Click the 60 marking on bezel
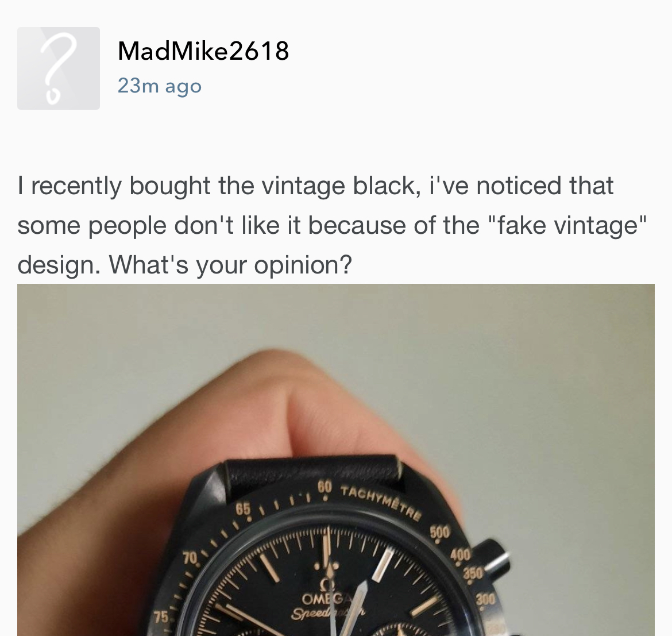672x636 pixels. tap(325, 488)
